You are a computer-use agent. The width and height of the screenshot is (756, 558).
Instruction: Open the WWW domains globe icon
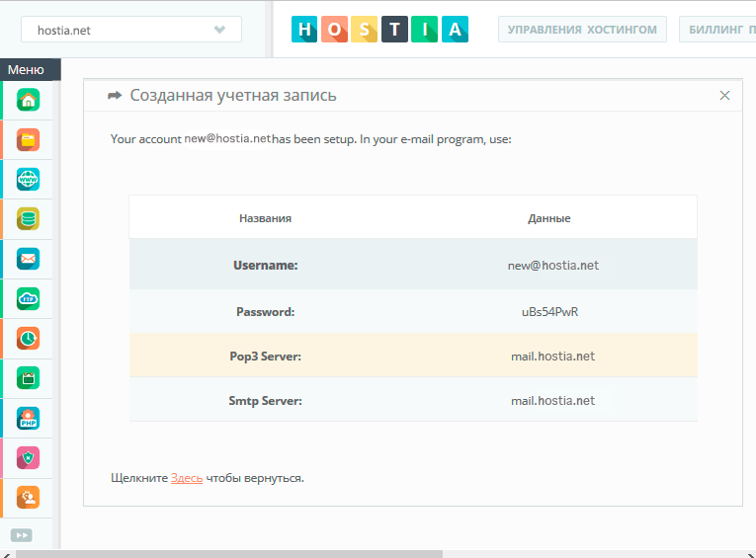click(28, 180)
